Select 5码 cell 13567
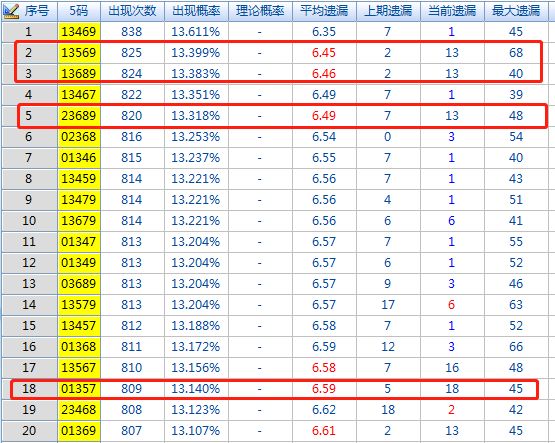Viewport: 555px width, 443px height. pos(79,368)
